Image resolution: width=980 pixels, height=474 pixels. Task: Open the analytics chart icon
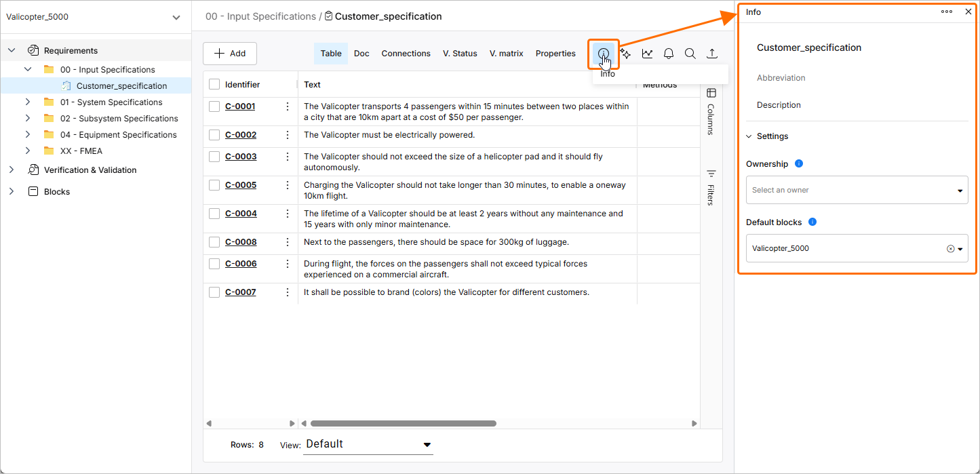(x=647, y=54)
